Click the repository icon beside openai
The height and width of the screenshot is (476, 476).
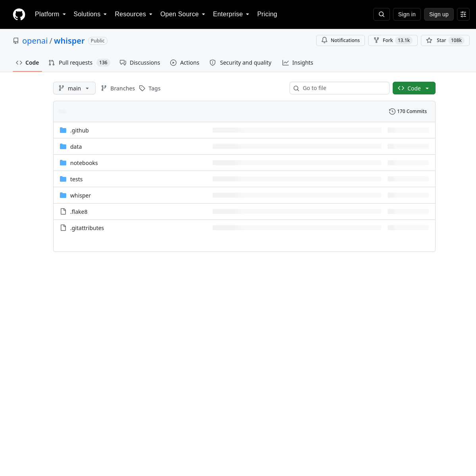16,41
